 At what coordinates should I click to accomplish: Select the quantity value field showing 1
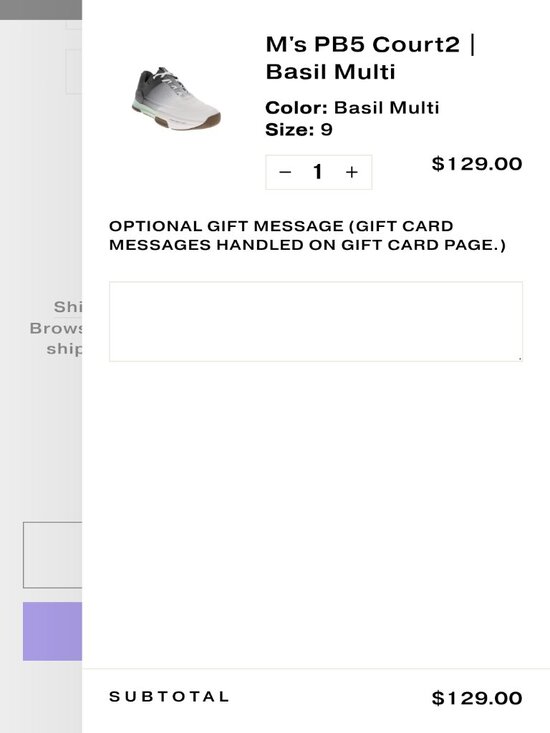318,172
